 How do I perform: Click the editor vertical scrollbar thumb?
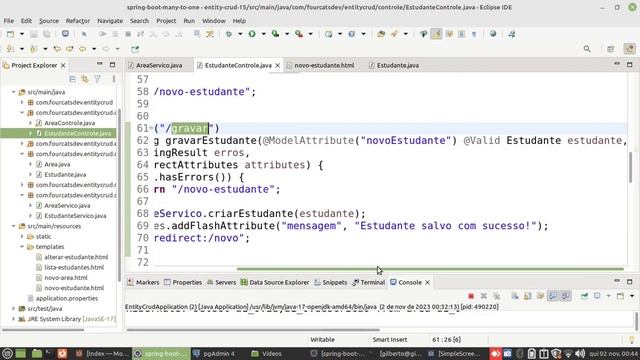pyautogui.click(x=631, y=167)
